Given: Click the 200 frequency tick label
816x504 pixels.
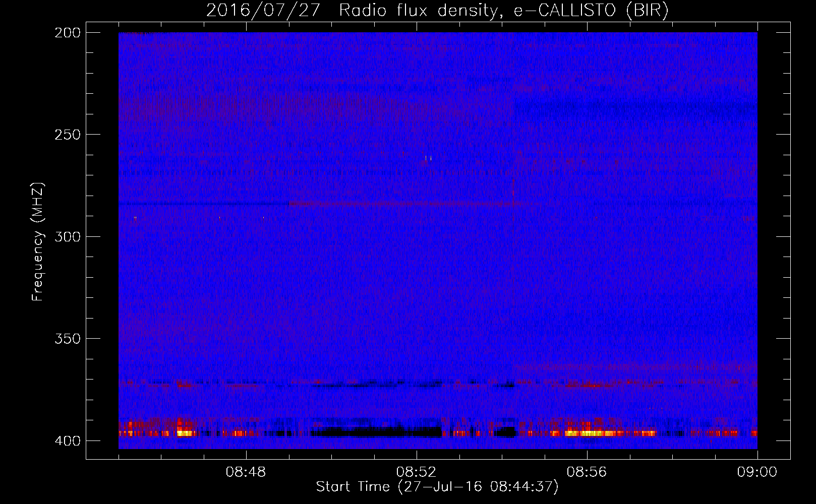Looking at the screenshot, I should click(67, 33).
